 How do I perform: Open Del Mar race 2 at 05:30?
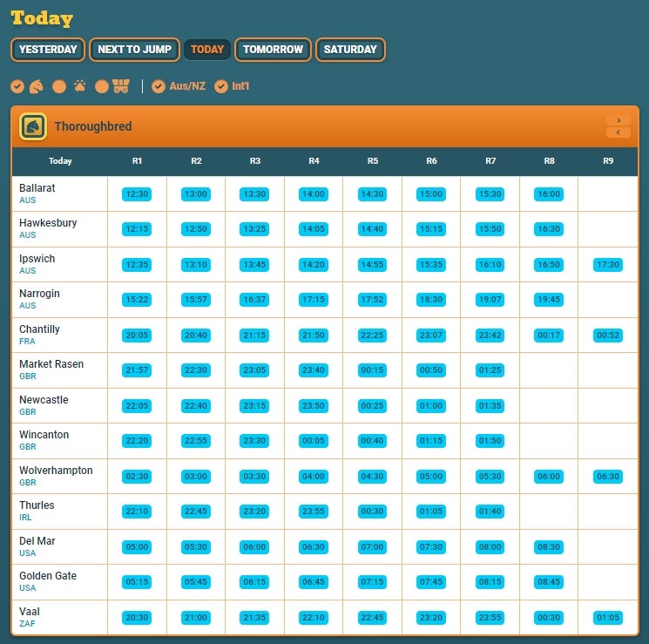tap(196, 547)
